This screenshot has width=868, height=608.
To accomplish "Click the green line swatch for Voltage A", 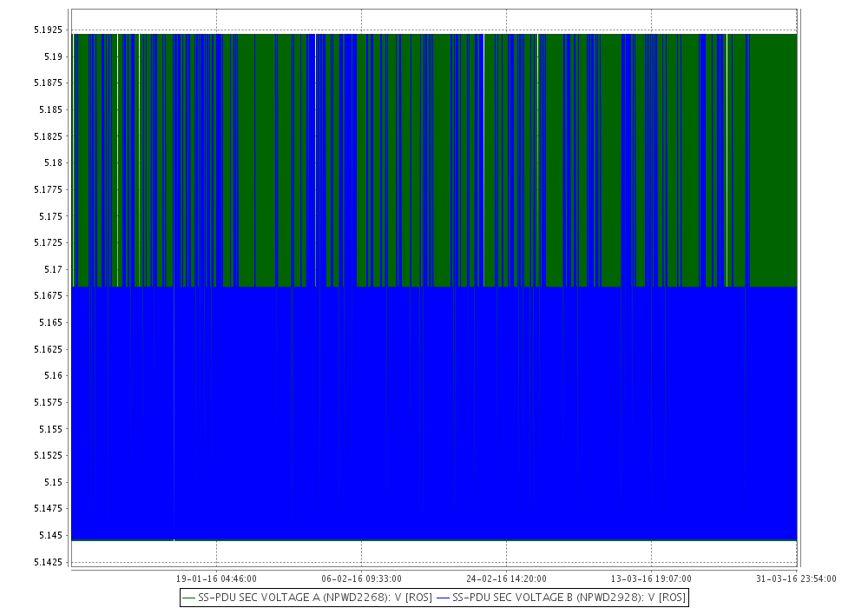I will (188, 598).
